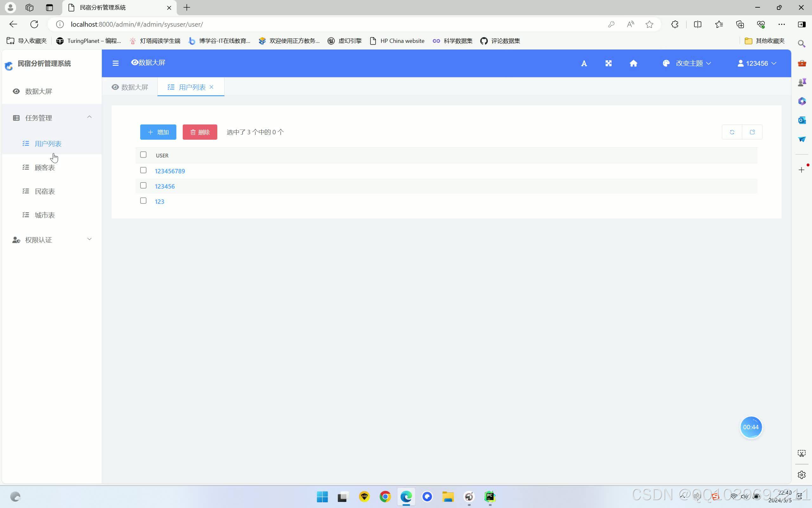Click the plus icon to customize Edge sidebar
The width and height of the screenshot is (812, 508).
tap(802, 170)
